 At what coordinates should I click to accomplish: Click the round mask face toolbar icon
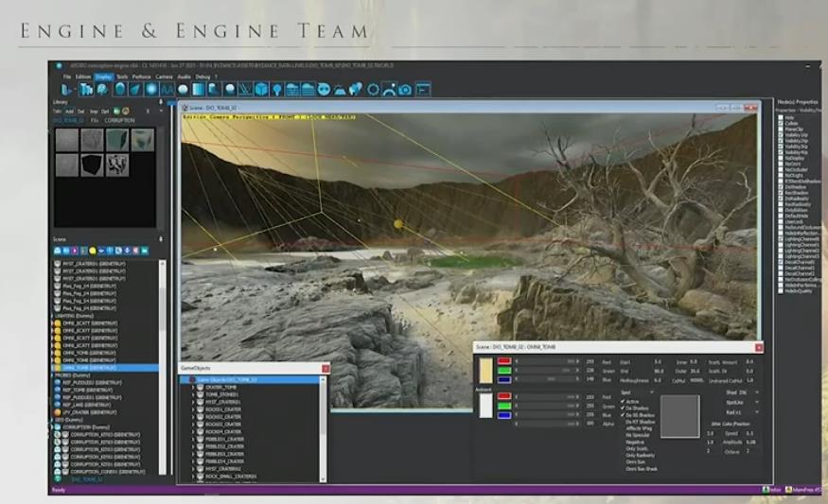[324, 90]
